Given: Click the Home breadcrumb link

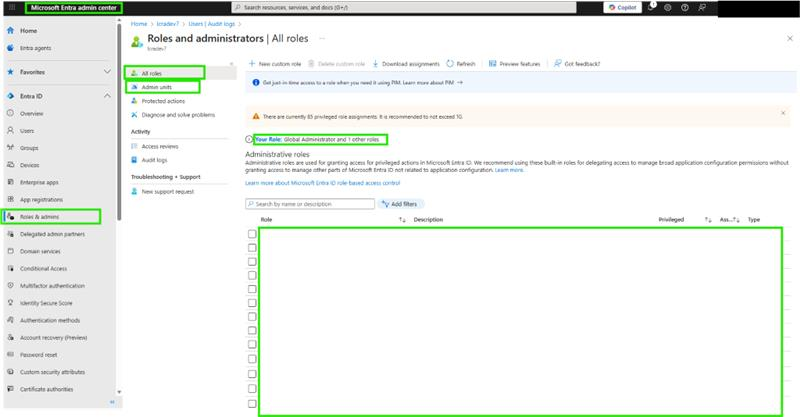Looking at the screenshot, I should [x=139, y=24].
